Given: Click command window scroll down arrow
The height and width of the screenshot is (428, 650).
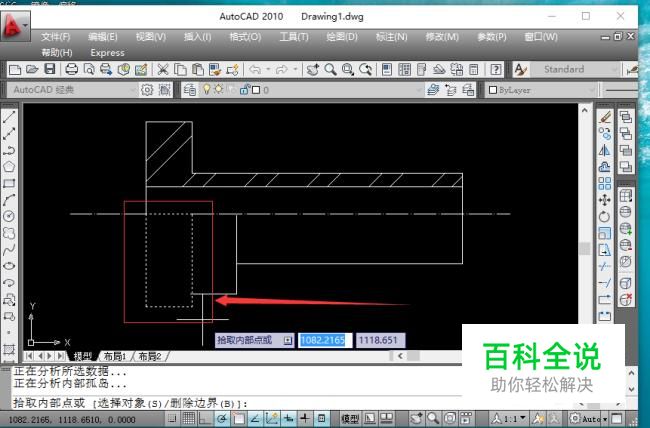Looking at the screenshot, I should pyautogui.click(x=631, y=389).
